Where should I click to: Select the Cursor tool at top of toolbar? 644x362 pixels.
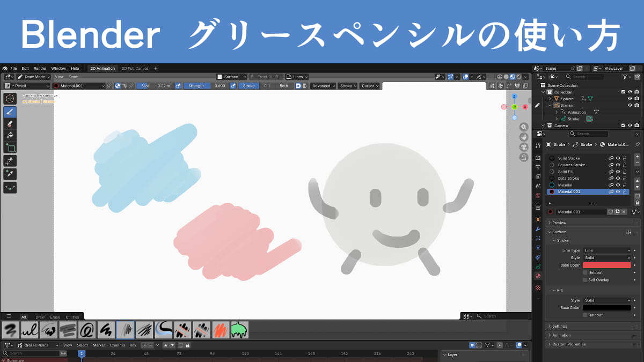10,99
